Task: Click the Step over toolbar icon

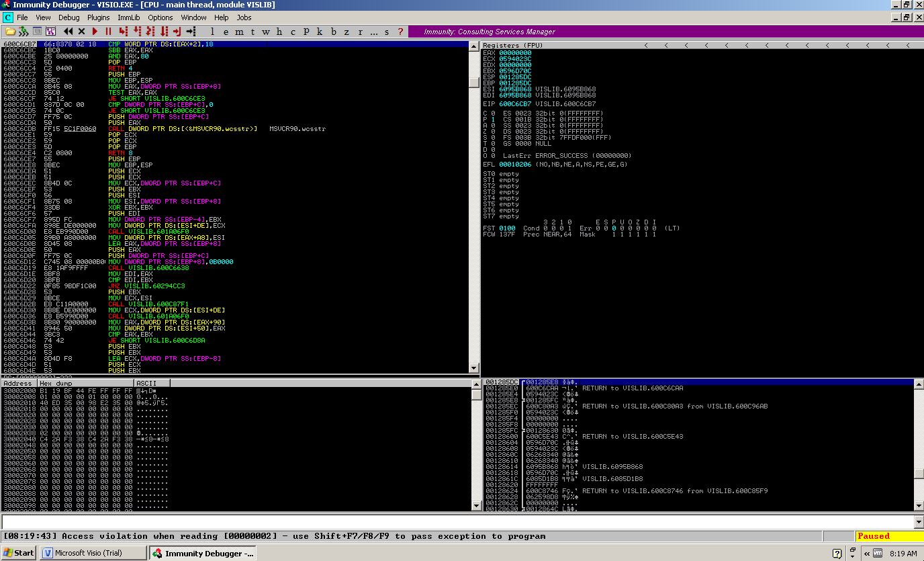Action: click(x=137, y=32)
